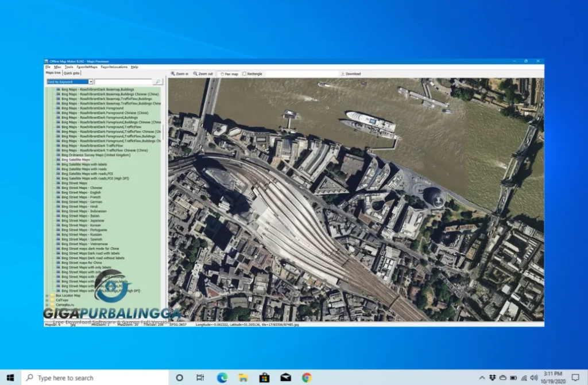Switch to the Quick goto tab
588x385 pixels.
pos(72,72)
